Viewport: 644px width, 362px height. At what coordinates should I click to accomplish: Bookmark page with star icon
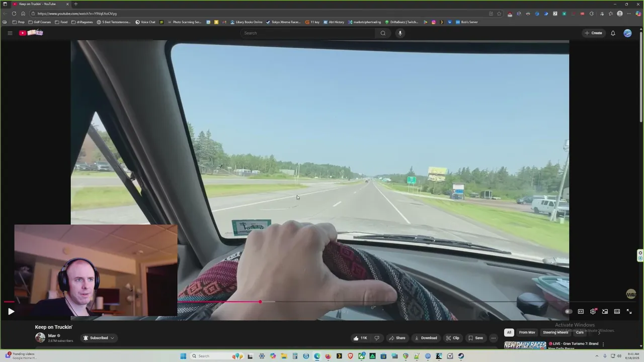coord(499,14)
